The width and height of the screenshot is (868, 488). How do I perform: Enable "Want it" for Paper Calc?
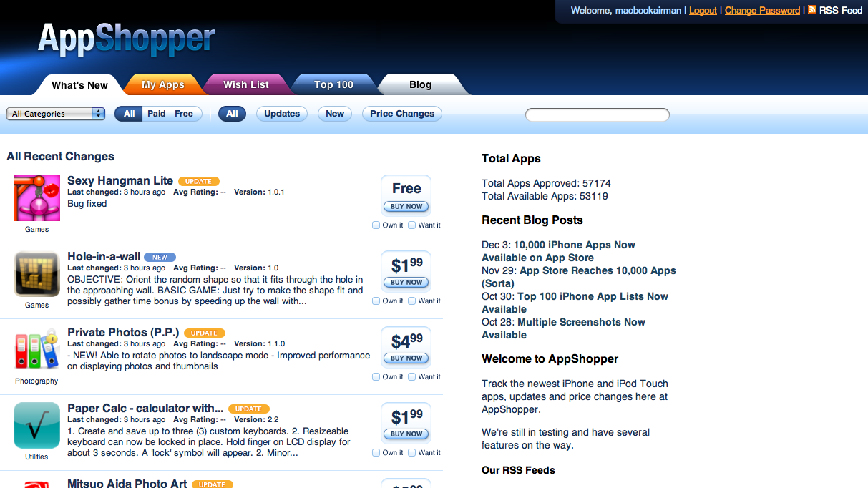[x=412, y=453]
